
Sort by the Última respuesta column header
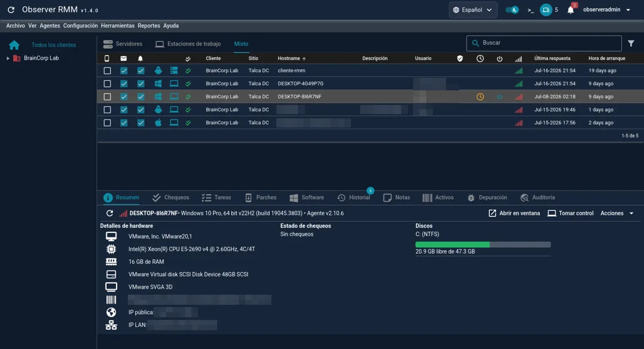coord(552,58)
